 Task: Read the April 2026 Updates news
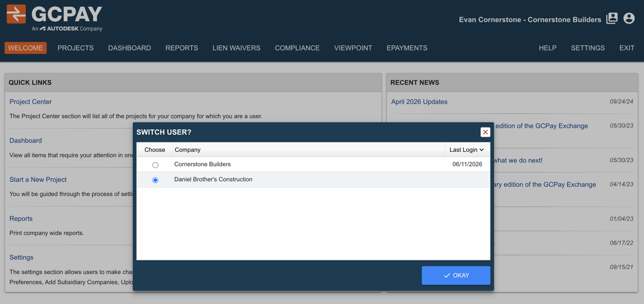pyautogui.click(x=419, y=102)
